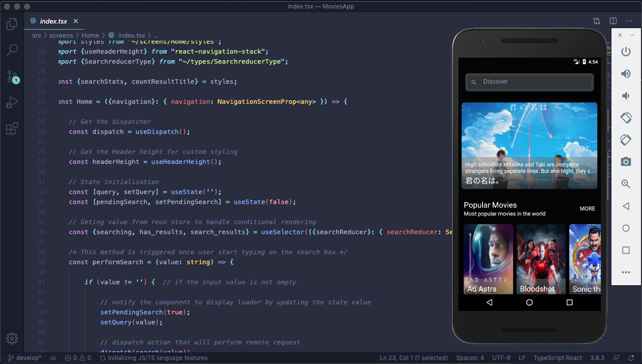Open changes compare icon in editor toolbar
642x364 pixels.
(596, 21)
